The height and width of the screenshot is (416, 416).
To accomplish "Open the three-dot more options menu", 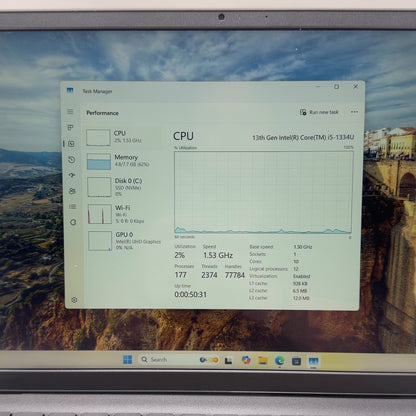I will tap(354, 112).
